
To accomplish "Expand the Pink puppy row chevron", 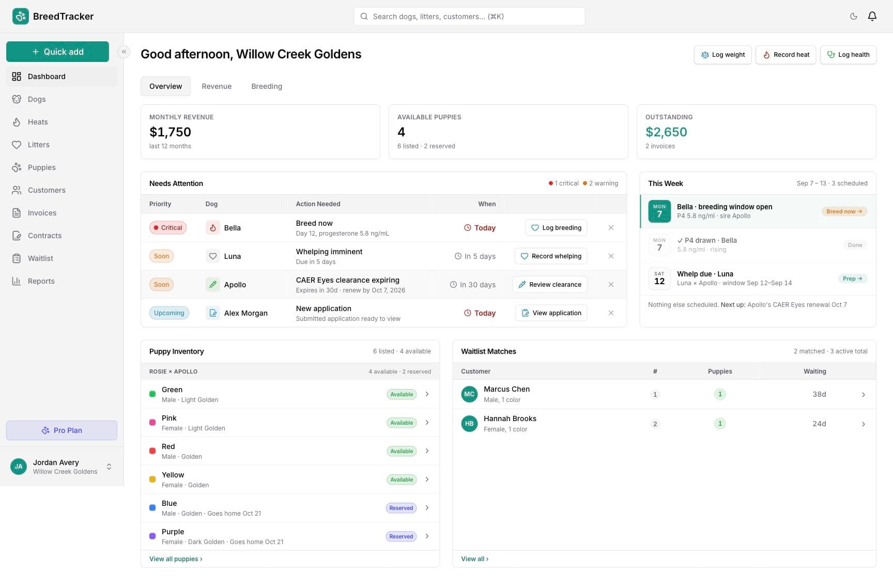I will click(x=427, y=423).
